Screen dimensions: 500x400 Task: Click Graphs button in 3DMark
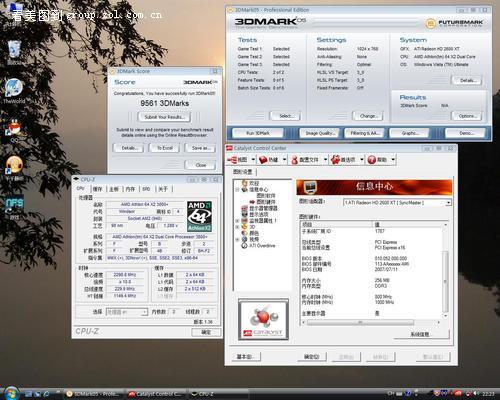click(410, 133)
